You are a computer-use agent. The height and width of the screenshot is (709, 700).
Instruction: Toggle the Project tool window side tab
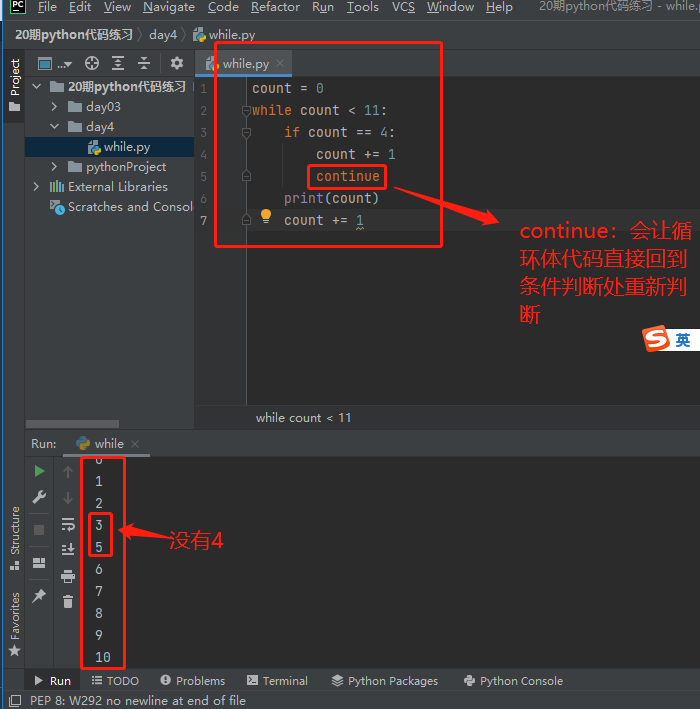point(14,85)
